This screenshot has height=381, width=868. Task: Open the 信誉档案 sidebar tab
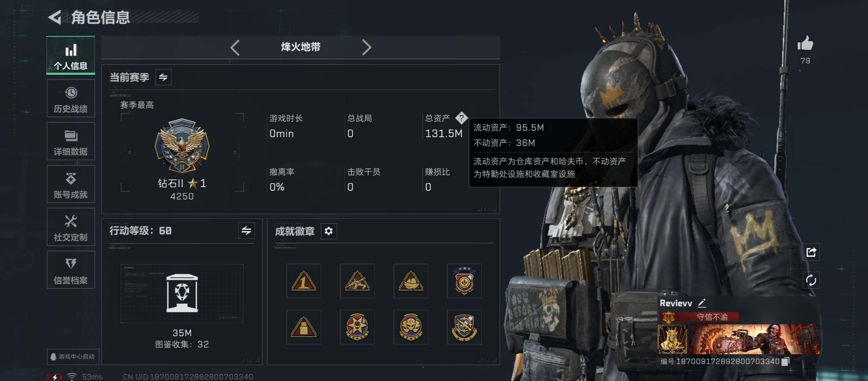pyautogui.click(x=71, y=270)
